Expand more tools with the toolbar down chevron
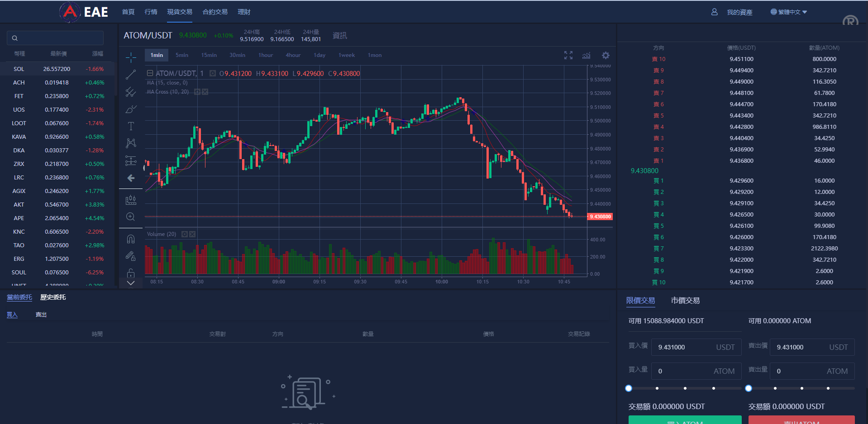 pos(131,283)
